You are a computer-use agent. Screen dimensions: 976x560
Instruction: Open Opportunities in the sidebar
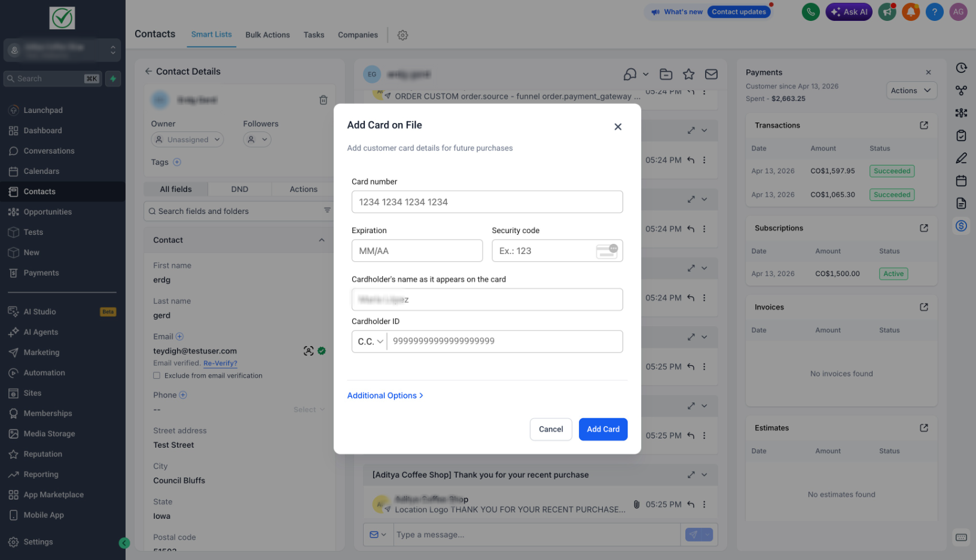tap(48, 212)
